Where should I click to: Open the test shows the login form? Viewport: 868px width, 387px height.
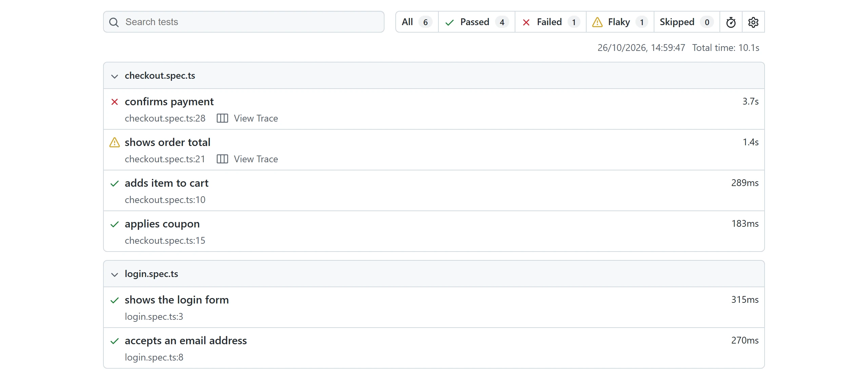pyautogui.click(x=177, y=300)
